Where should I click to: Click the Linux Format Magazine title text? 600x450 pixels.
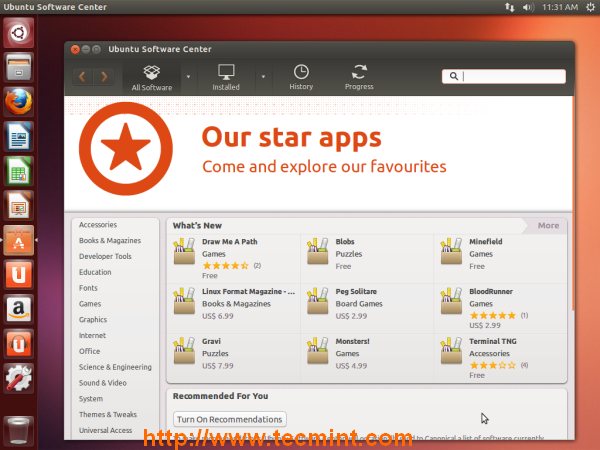(x=248, y=292)
